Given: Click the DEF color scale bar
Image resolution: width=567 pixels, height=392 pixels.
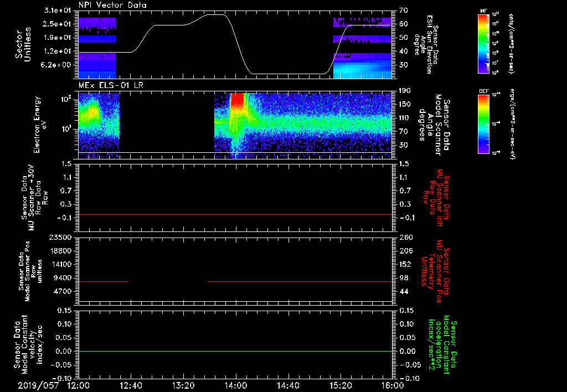Looking at the screenshot, I should (484, 124).
